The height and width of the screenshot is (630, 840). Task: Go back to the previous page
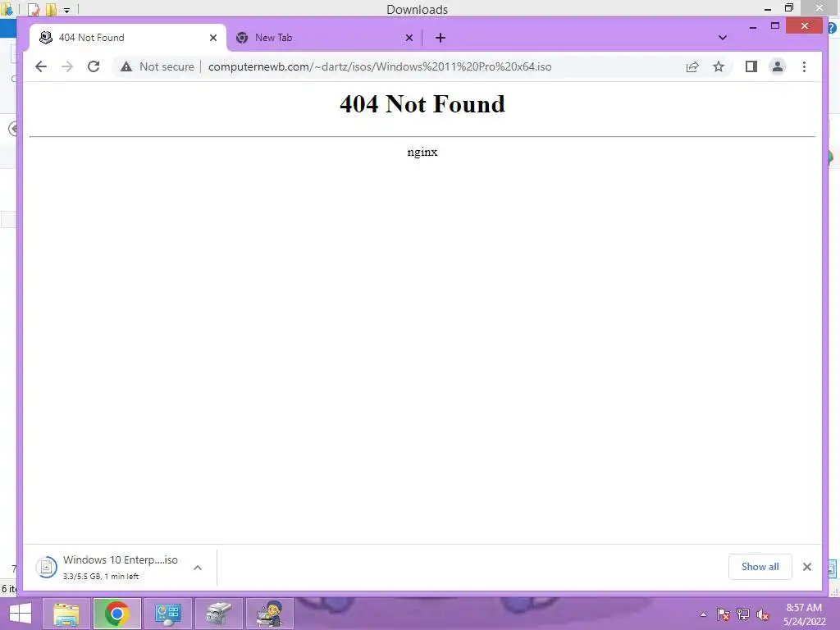(41, 66)
